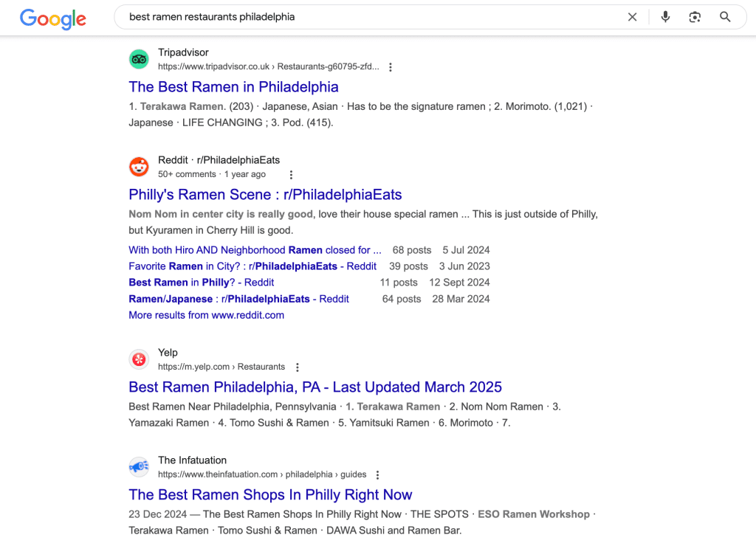Click 'ESO Ramen Workshop' in Infatuation snippet

[x=534, y=514]
